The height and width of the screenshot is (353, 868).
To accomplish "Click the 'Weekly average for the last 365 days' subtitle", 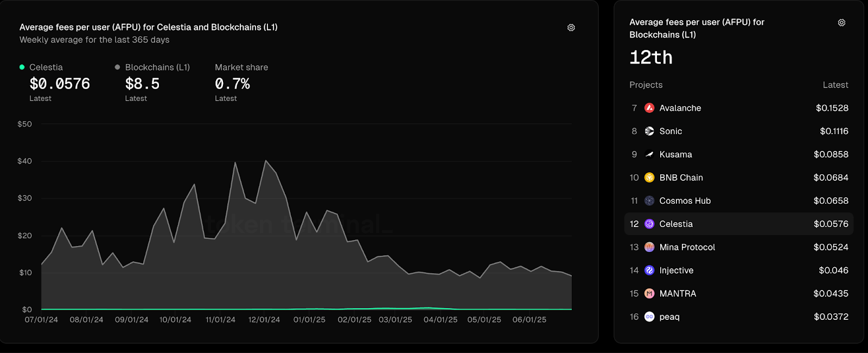I will 94,40.
